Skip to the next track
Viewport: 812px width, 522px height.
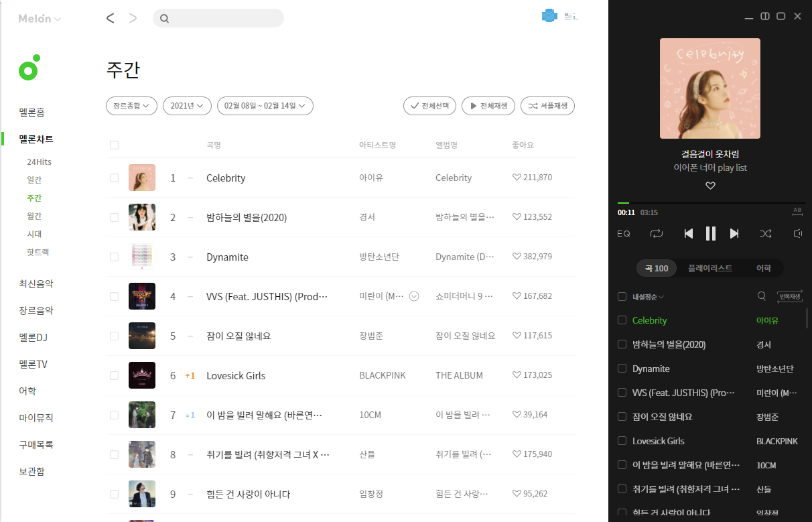[734, 233]
